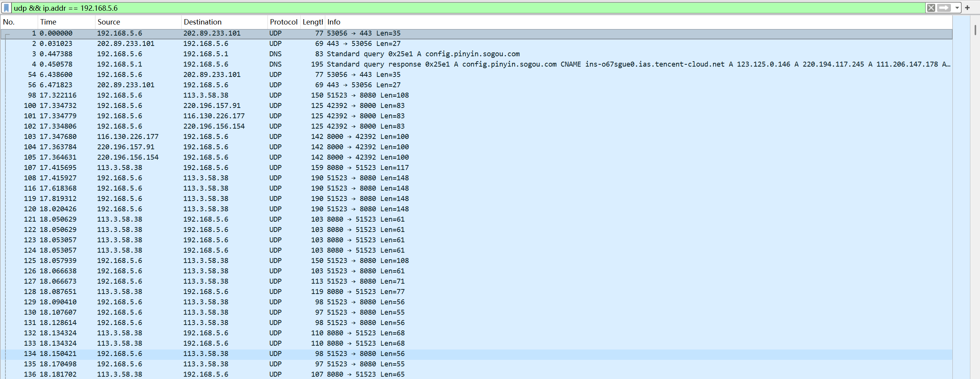Select packet 129 at time 18.090410
The image size is (980, 379).
click(x=476, y=302)
